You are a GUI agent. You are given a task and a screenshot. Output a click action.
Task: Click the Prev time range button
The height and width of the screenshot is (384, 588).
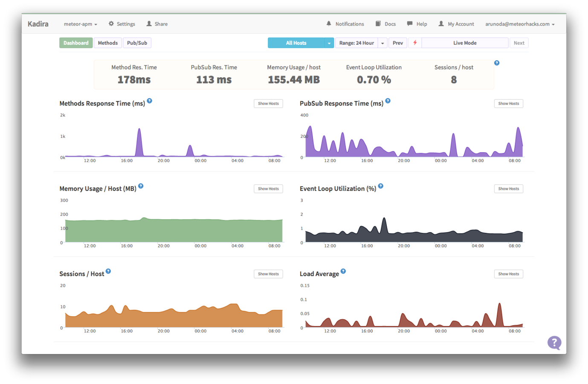[397, 43]
